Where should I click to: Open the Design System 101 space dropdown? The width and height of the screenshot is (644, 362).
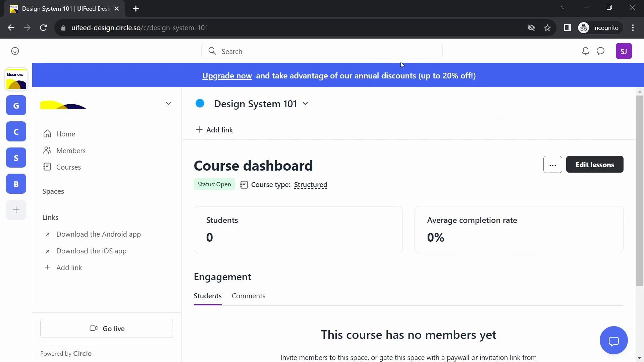[305, 104]
